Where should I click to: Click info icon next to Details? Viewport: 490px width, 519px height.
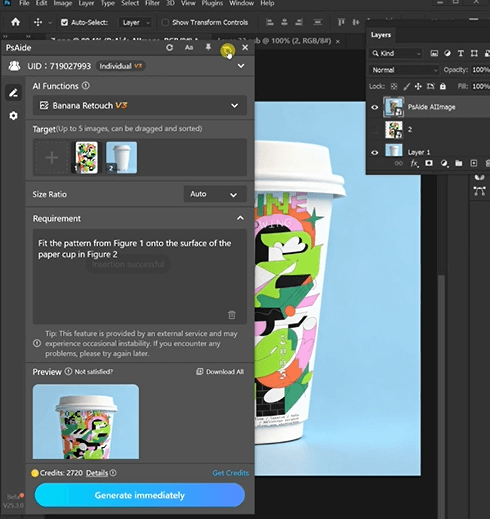click(113, 473)
